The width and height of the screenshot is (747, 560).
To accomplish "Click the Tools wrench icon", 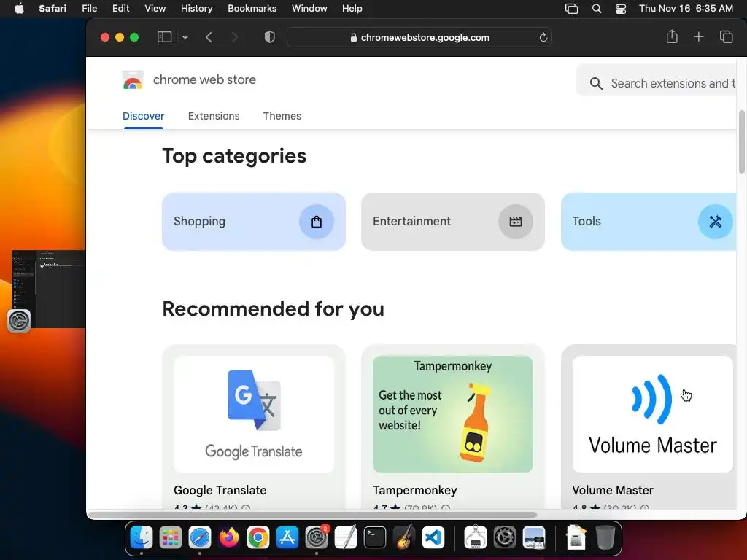I will [715, 222].
